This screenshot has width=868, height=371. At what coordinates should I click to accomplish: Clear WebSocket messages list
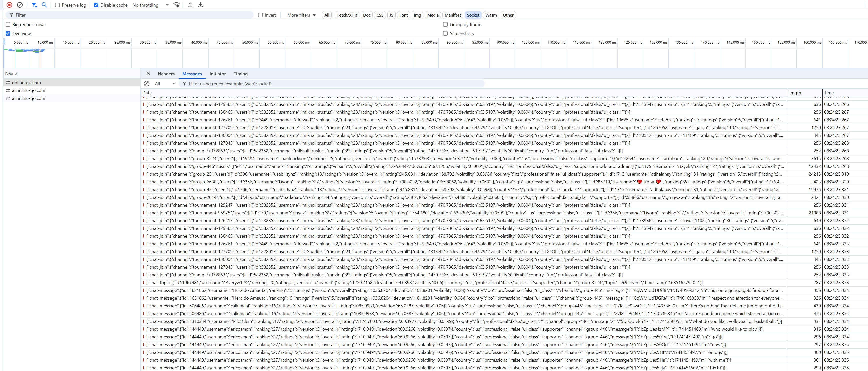coord(147,84)
